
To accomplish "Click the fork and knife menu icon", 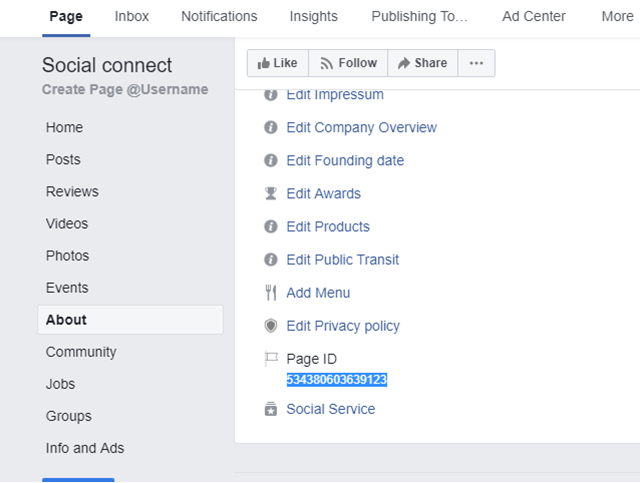I will pyautogui.click(x=270, y=293).
